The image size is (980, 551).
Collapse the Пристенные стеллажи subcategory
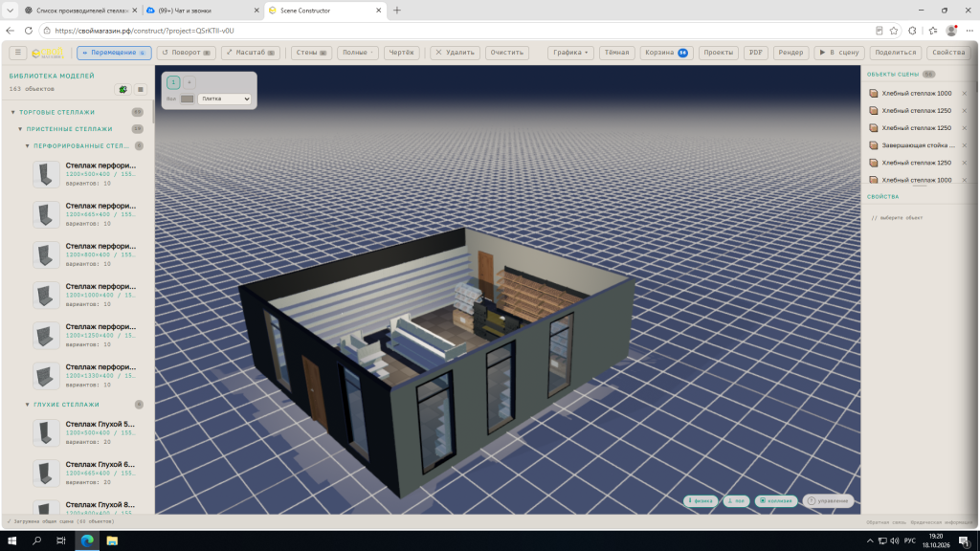[21, 129]
